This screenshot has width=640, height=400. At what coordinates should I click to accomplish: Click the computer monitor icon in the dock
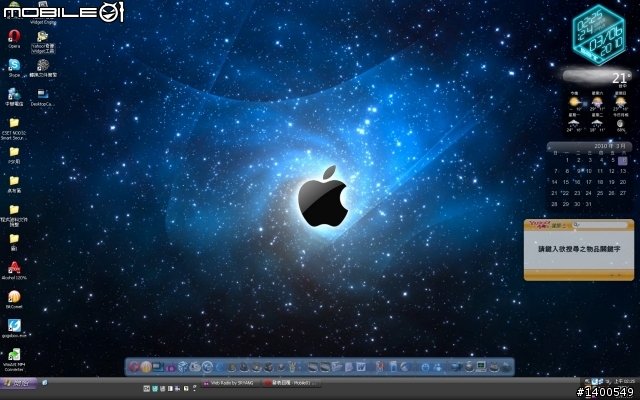coord(481,367)
